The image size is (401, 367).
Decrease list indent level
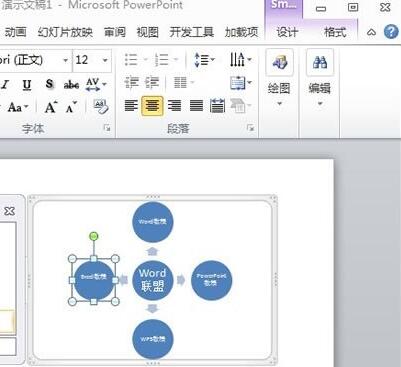tap(131, 83)
